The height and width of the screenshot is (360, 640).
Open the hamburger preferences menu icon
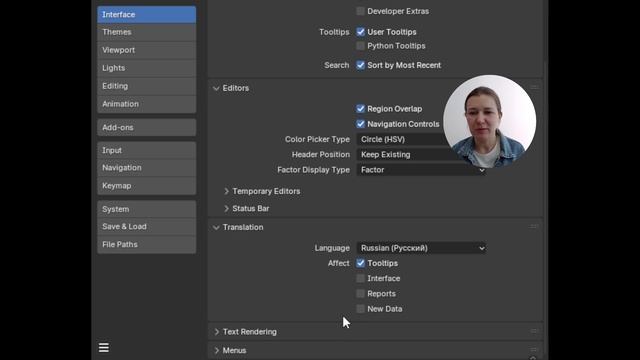pyautogui.click(x=104, y=347)
